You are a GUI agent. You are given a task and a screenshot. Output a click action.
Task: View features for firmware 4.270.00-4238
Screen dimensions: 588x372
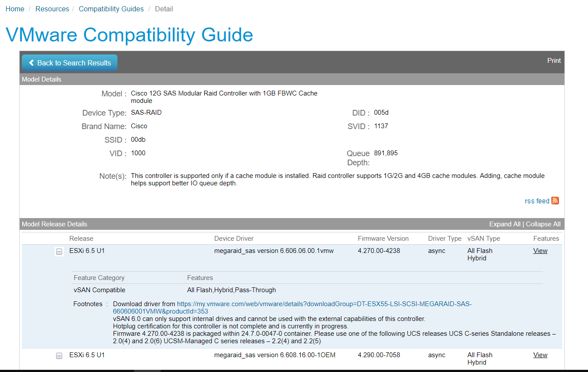(540, 251)
